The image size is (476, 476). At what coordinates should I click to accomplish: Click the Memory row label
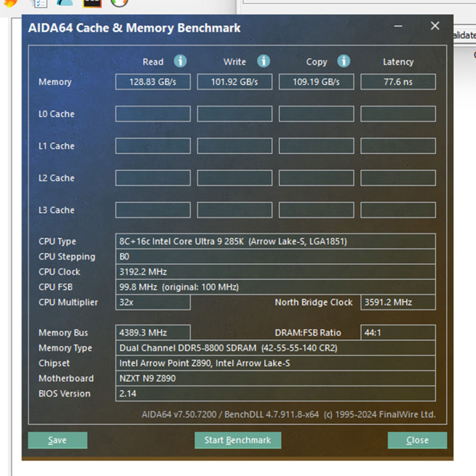(x=55, y=82)
